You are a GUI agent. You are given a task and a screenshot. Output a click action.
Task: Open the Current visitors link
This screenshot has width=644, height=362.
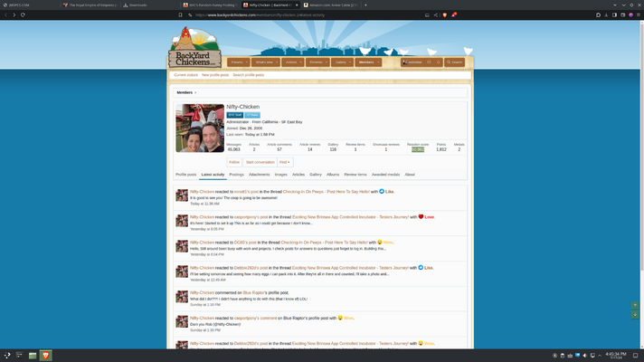(x=185, y=75)
